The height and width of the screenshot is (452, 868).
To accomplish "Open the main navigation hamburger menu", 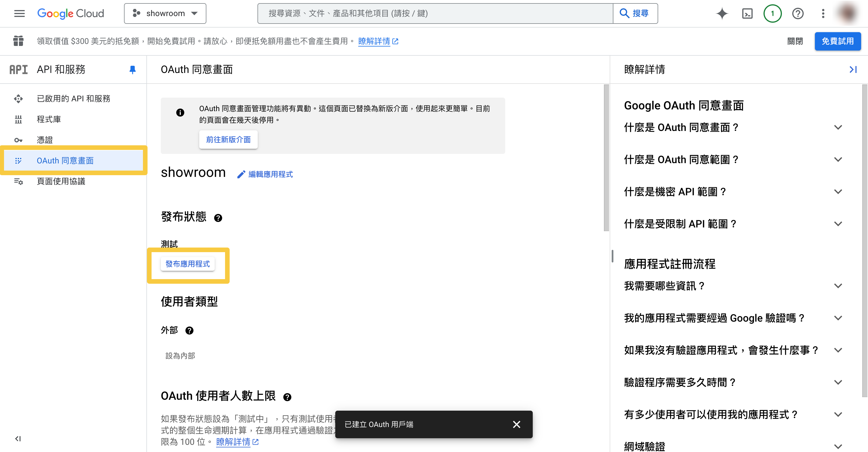I will tap(20, 13).
